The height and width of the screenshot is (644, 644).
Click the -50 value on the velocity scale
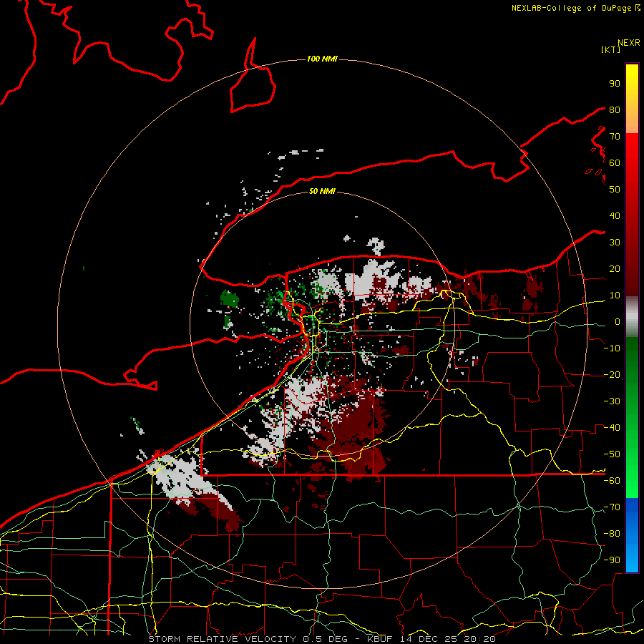[x=612, y=454]
